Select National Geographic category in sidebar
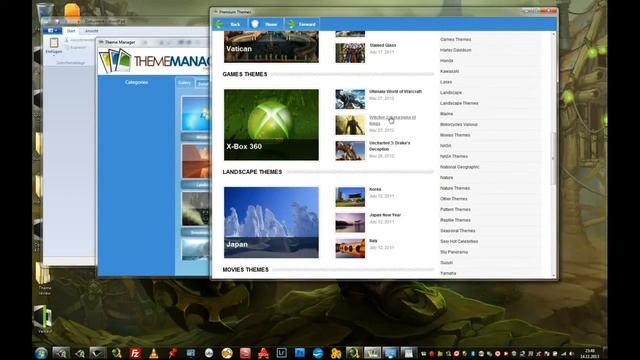The image size is (640, 360). tap(460, 167)
